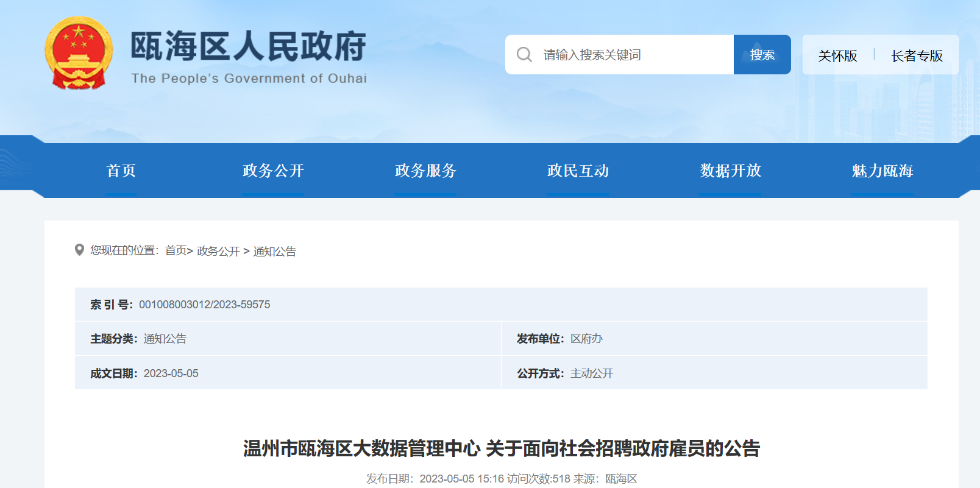This screenshot has width=980, height=488.
Task: Go to the 政民互动 section
Action: (578, 171)
